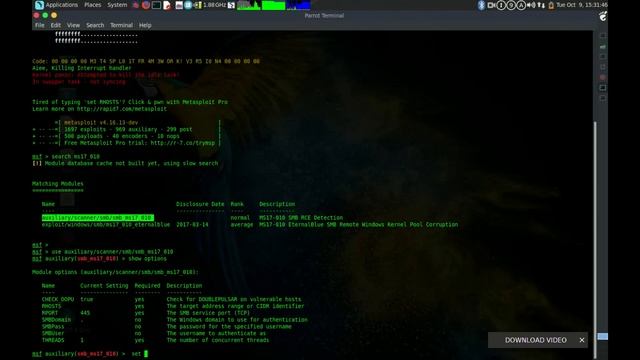Open the blue network graph applet
640x360 pixels.
pos(298,5)
